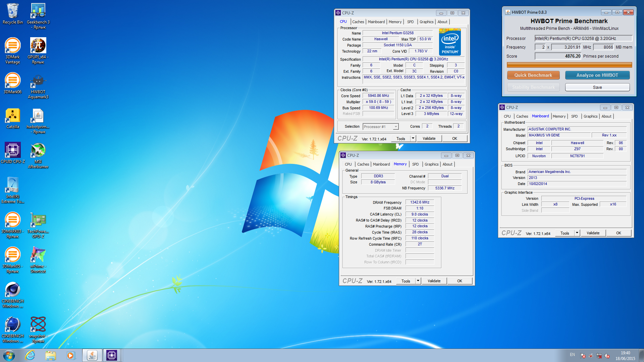The height and width of the screenshot is (362, 644).
Task: Select the hwbotprime shortcut icon
Action: point(38,121)
